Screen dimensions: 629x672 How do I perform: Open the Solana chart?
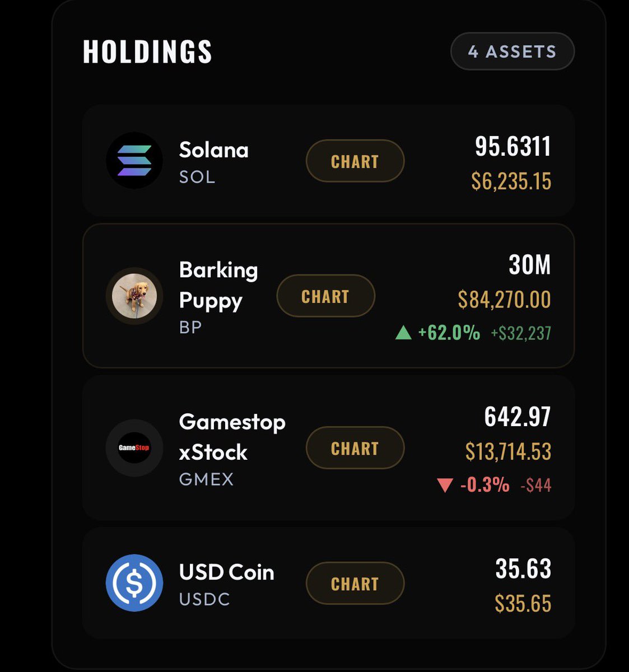(x=355, y=161)
